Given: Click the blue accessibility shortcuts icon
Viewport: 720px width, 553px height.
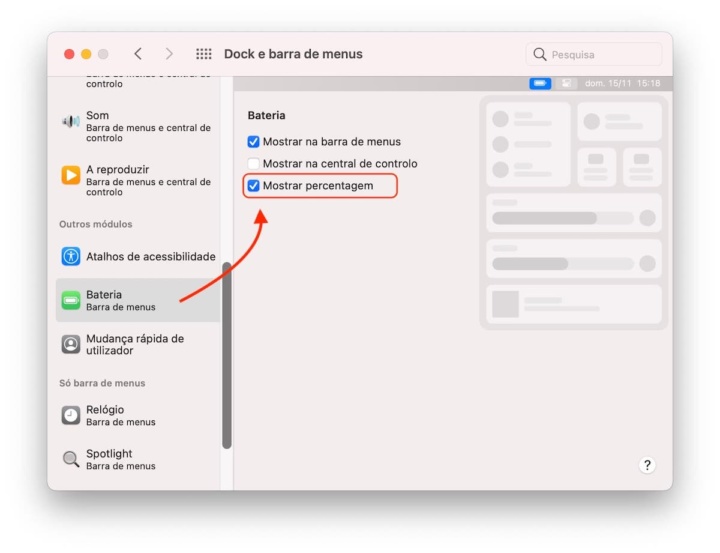Looking at the screenshot, I should 70,256.
